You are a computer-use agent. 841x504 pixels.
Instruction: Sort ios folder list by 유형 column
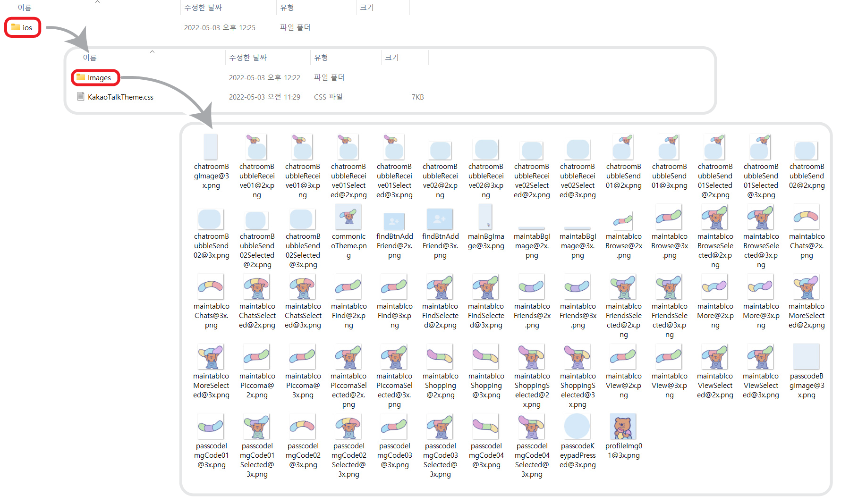(321, 58)
